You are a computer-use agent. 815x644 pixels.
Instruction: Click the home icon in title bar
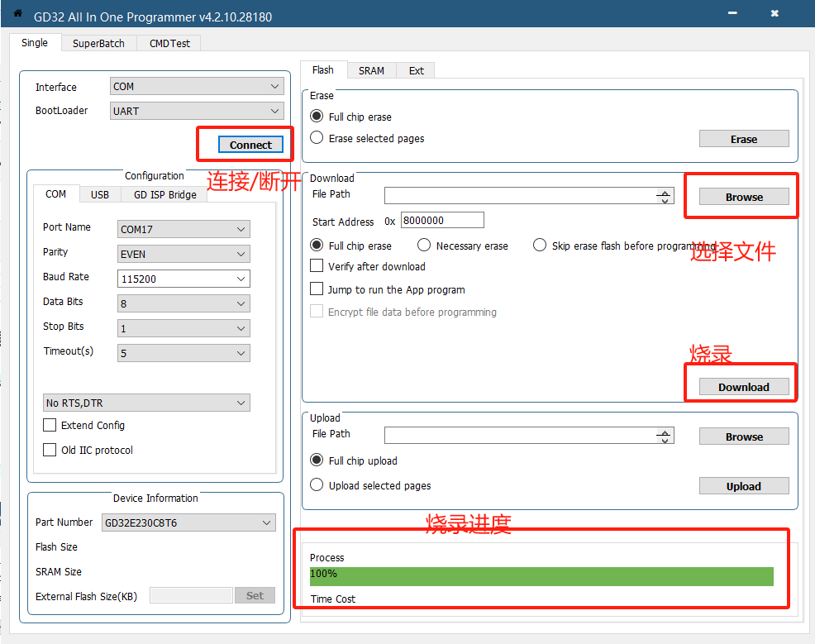point(17,13)
